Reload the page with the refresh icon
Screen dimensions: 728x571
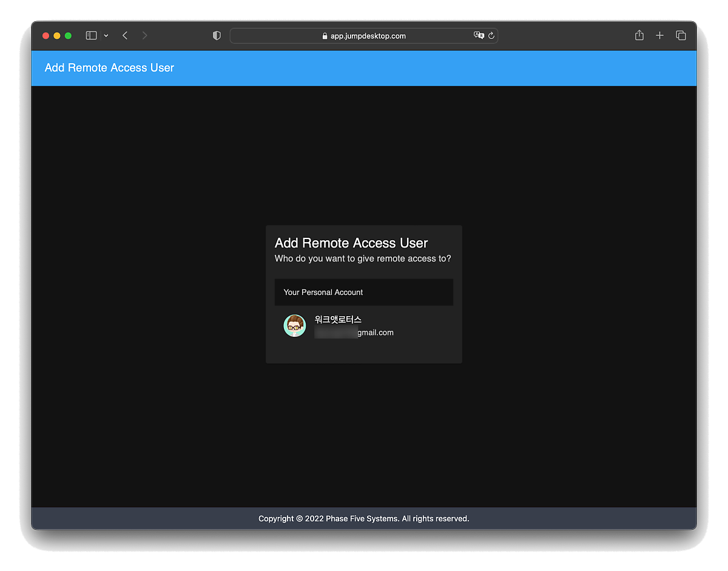pyautogui.click(x=491, y=36)
